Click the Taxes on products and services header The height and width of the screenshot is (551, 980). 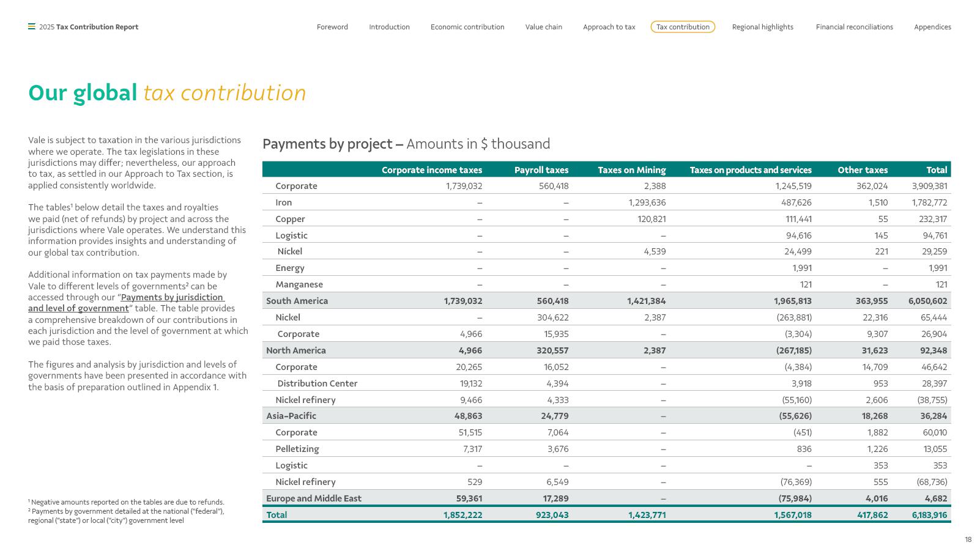(751, 170)
